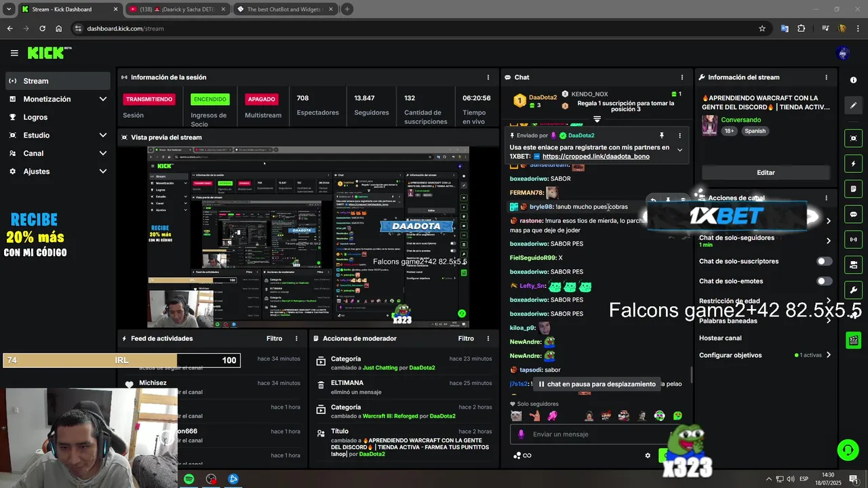The width and height of the screenshot is (868, 488).
Task: Go back with browser back arrow
Action: point(9,28)
